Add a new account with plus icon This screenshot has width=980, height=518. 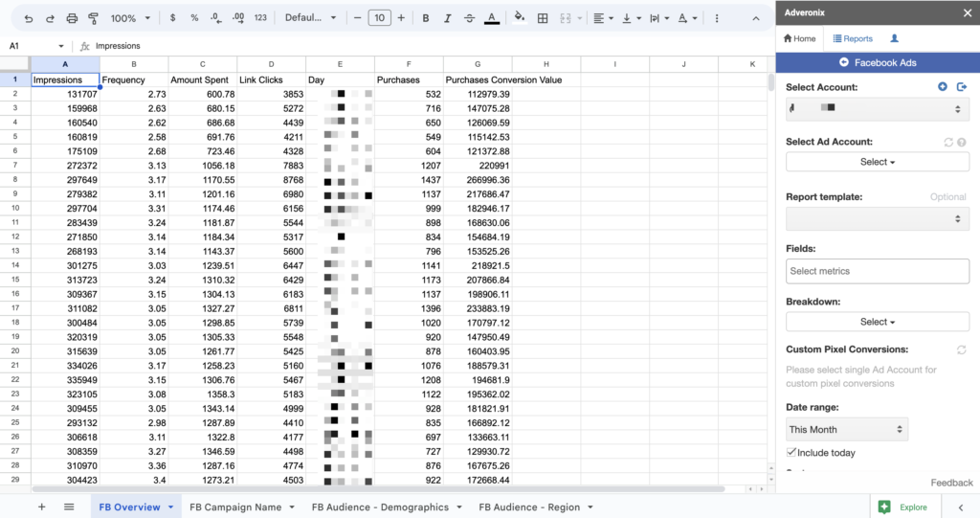coord(943,87)
